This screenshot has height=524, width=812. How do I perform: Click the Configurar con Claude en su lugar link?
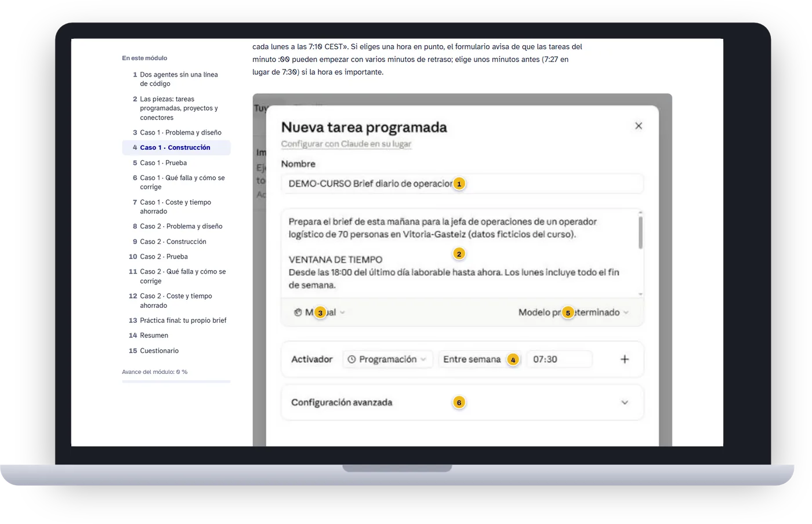click(346, 144)
